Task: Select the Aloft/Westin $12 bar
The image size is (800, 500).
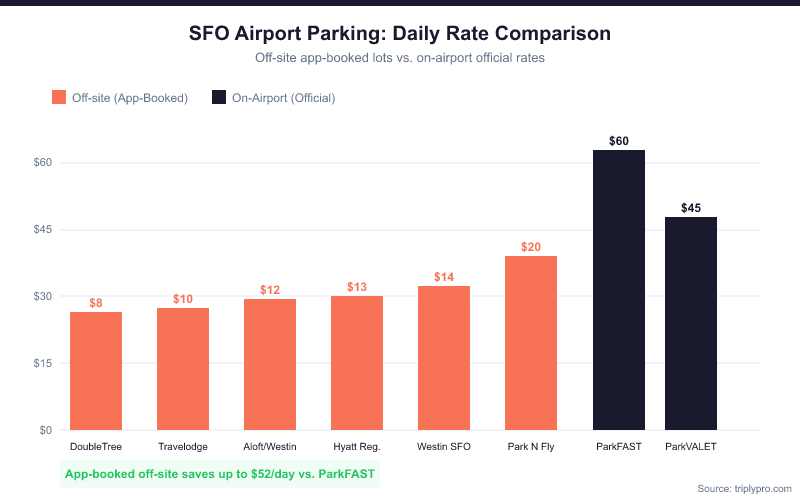Action: (270, 365)
